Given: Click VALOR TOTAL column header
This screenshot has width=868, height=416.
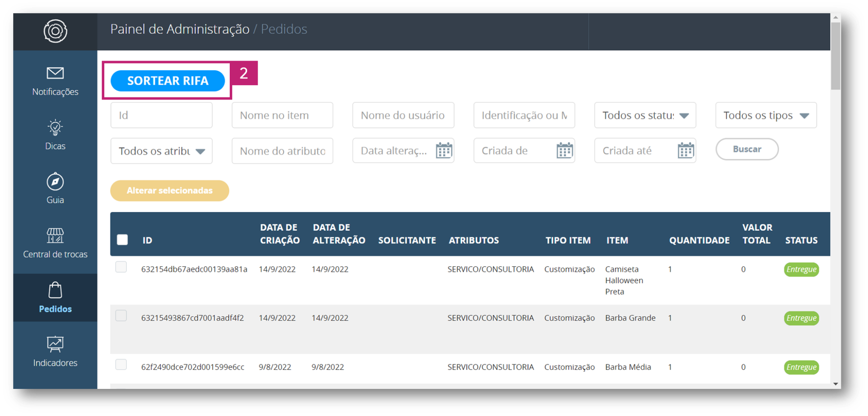Looking at the screenshot, I should [x=757, y=234].
